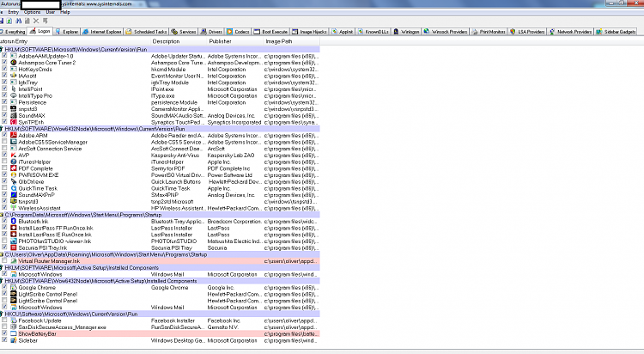Enable the snpstd3 entry checkbox
The height and width of the screenshot is (354, 644).
click(4, 108)
